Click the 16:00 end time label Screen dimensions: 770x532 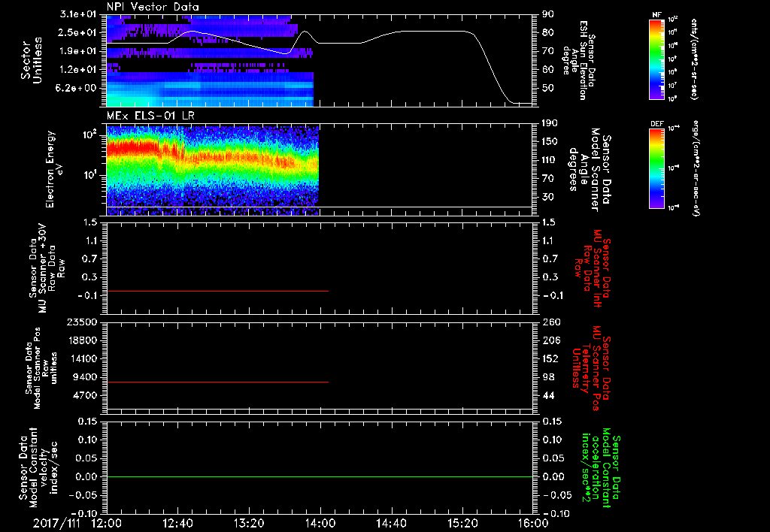[534, 523]
